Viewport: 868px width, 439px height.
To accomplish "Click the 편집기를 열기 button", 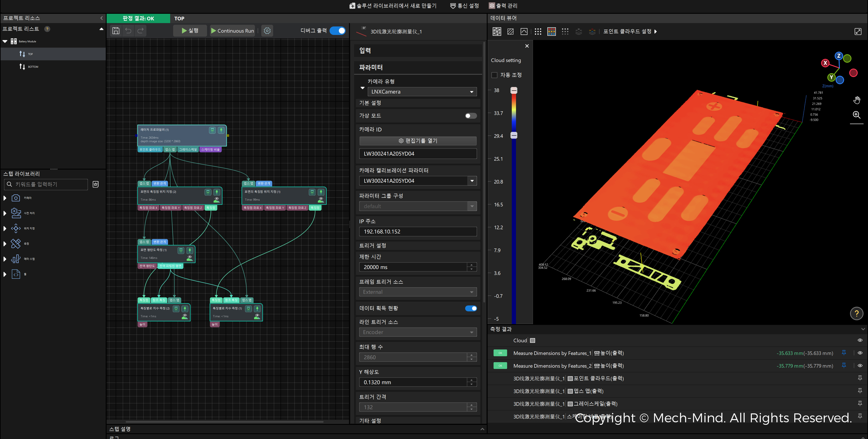I will click(x=418, y=141).
